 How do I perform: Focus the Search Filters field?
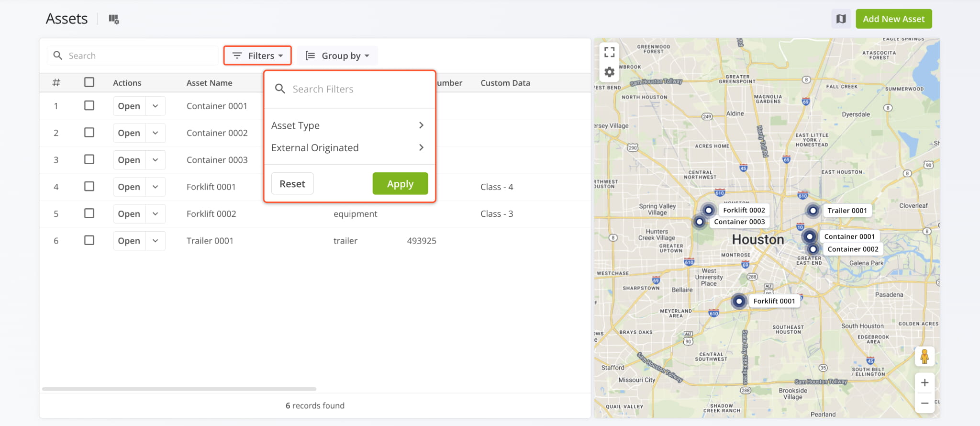tap(349, 89)
